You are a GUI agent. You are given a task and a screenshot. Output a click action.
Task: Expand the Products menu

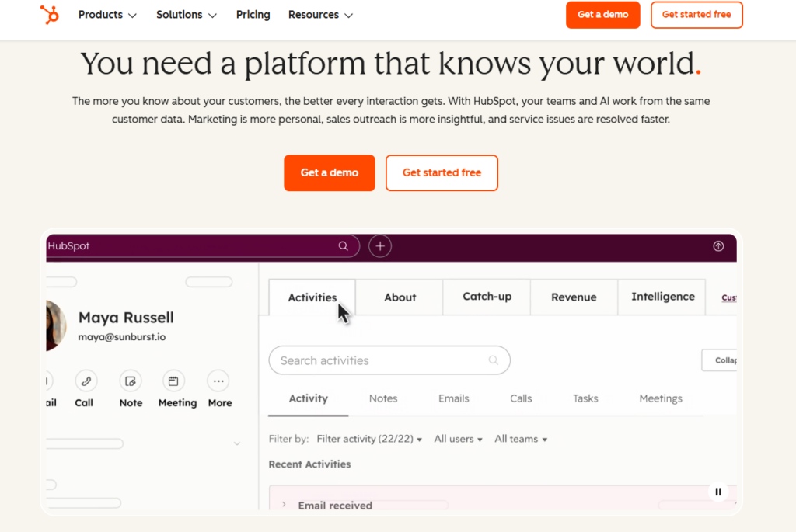click(x=107, y=15)
